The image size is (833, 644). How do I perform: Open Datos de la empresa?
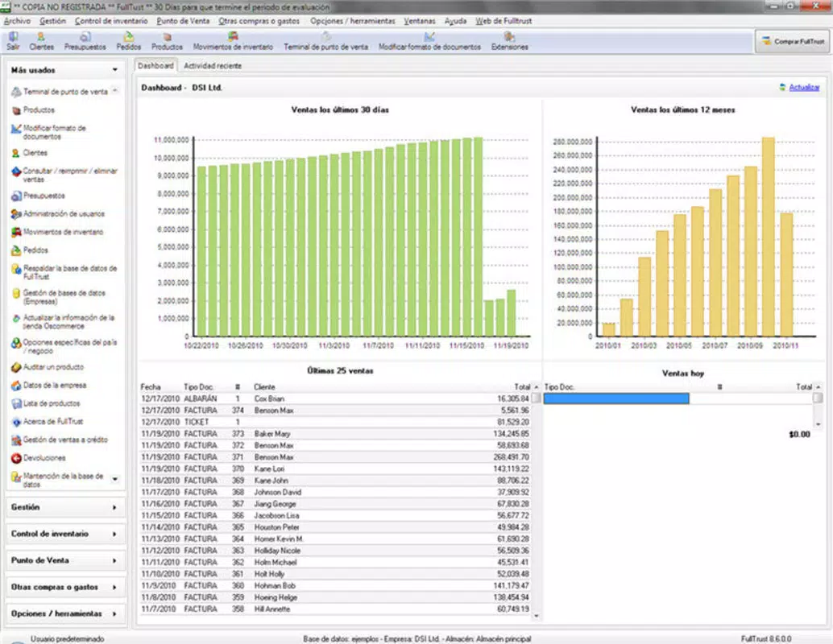coord(49,386)
